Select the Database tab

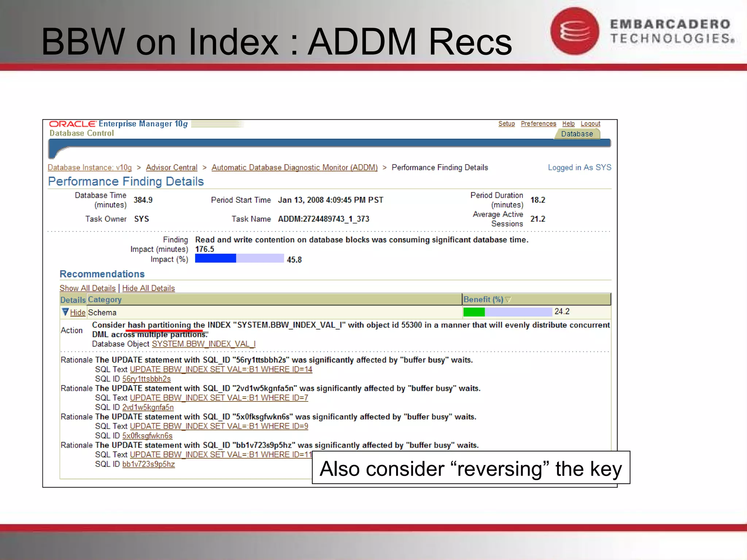pos(577,134)
